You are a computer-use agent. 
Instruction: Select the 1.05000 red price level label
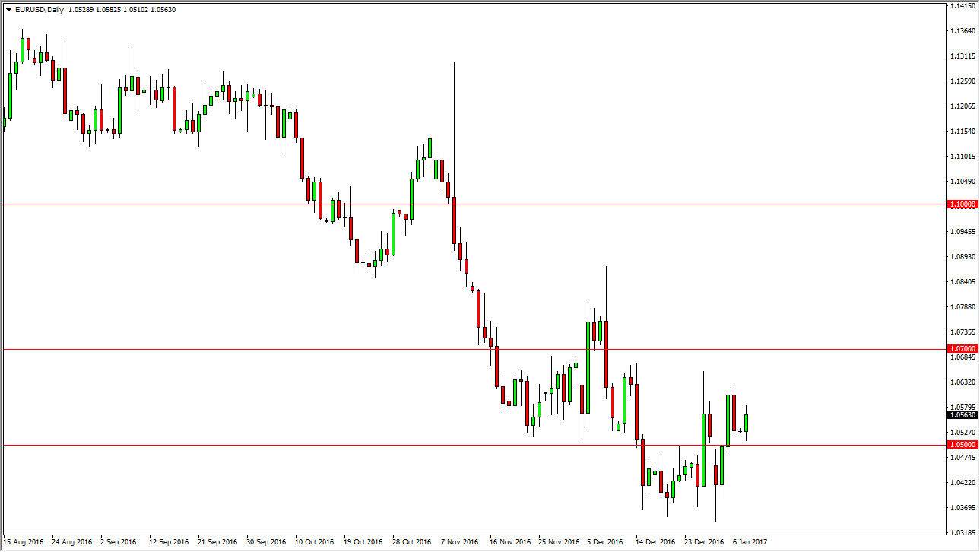(962, 444)
